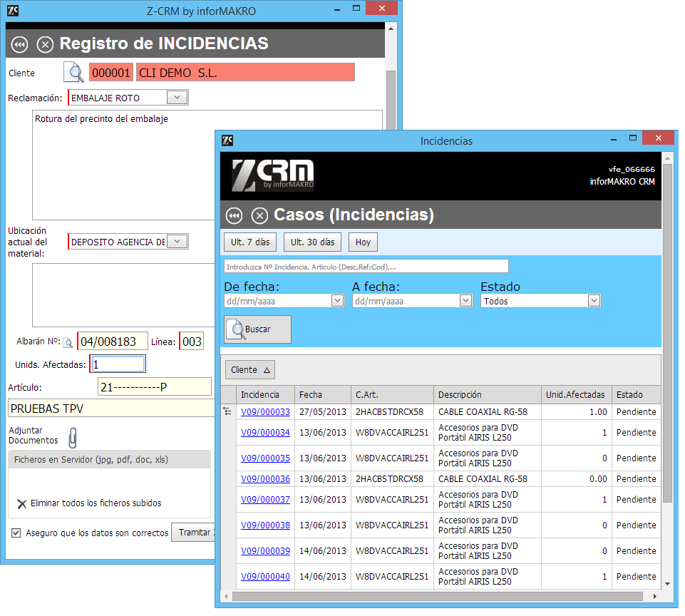
Task: Click the ZCRM by inforMAKRO logo
Action: pyautogui.click(x=273, y=175)
